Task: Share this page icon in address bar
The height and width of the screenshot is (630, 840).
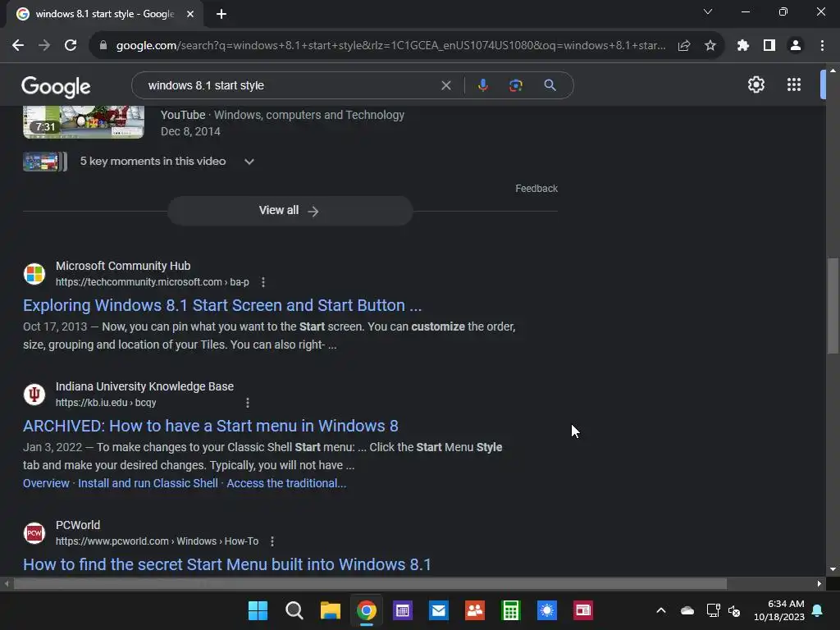Action: [684, 46]
